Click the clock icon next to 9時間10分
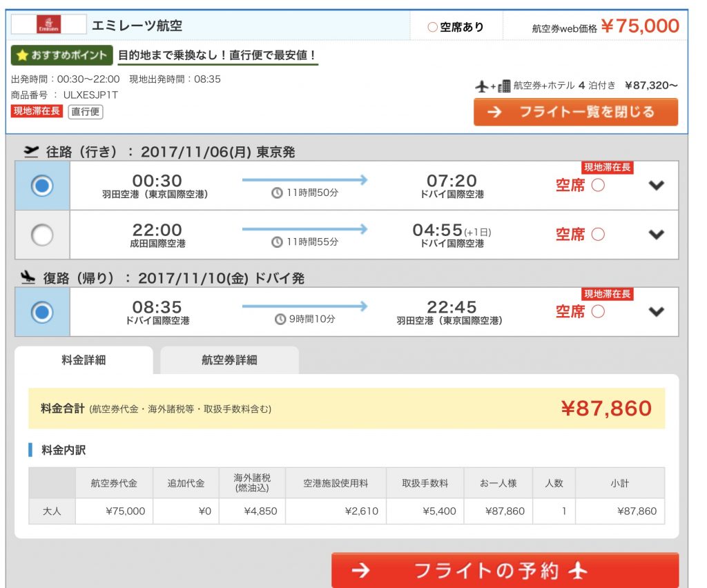The image size is (707, 588). point(280,319)
